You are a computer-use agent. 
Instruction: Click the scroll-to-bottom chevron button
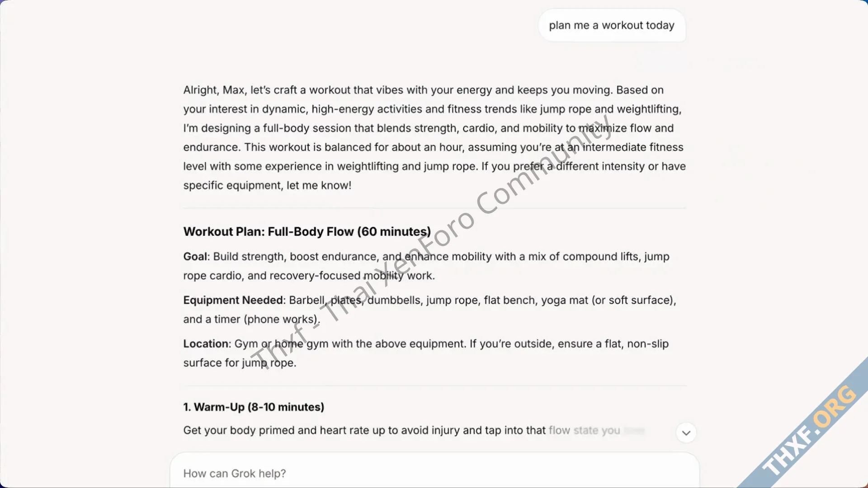coord(686,433)
